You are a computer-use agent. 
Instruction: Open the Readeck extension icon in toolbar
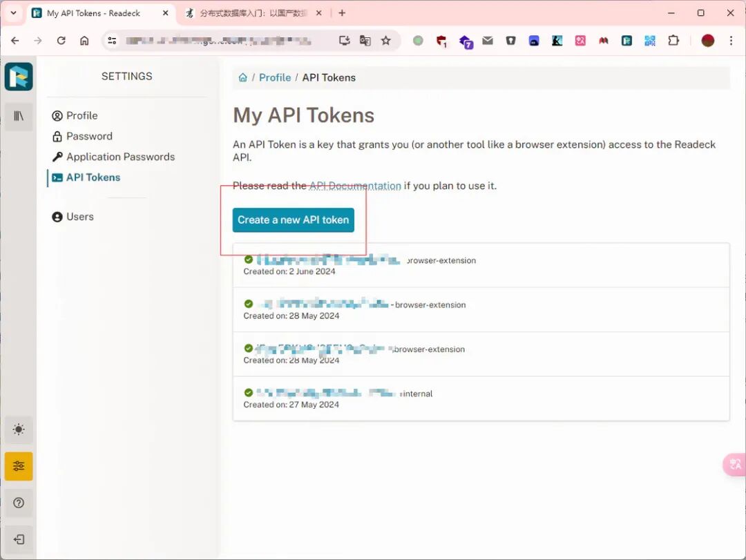(x=627, y=41)
